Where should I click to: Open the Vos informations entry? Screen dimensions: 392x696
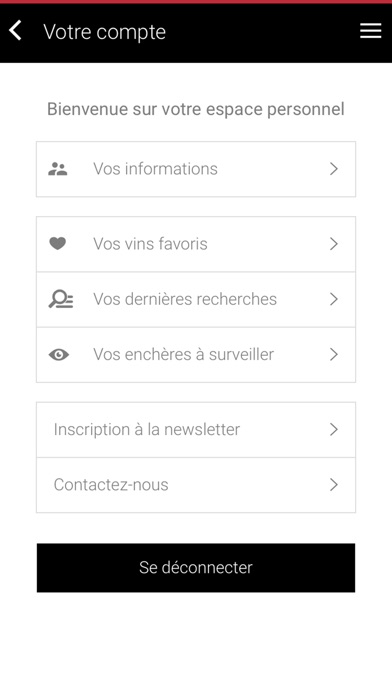(x=196, y=169)
